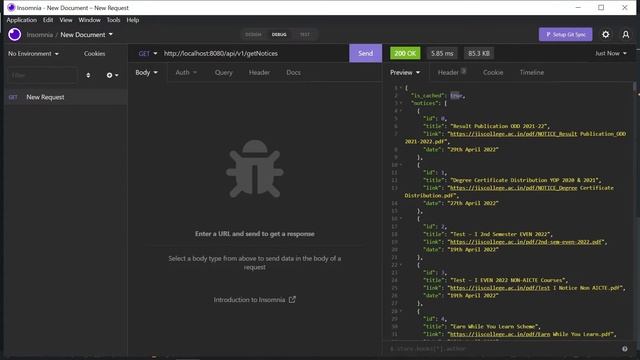
Task: Expand the Body type dropdown
Action: [147, 72]
